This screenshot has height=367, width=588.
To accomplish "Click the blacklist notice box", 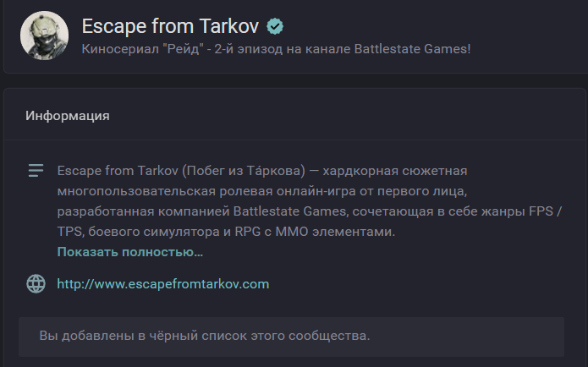I will pyautogui.click(x=291, y=337).
